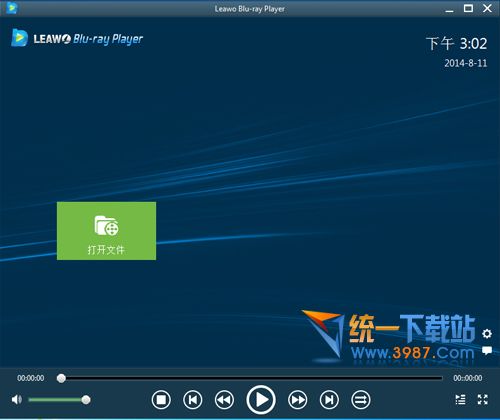Mute the audio with speaker icon

click(17, 399)
